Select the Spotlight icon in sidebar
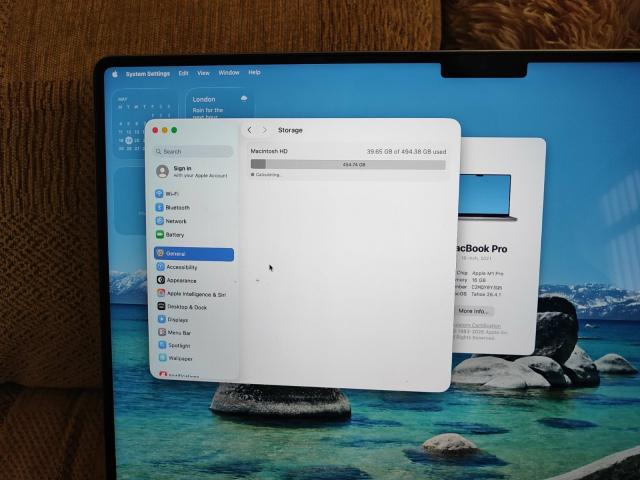Screen dimensions: 640x480 162,345
